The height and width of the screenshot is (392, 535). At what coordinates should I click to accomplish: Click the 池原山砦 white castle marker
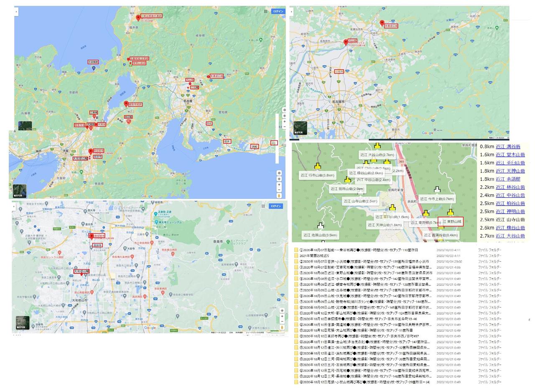[320, 226]
